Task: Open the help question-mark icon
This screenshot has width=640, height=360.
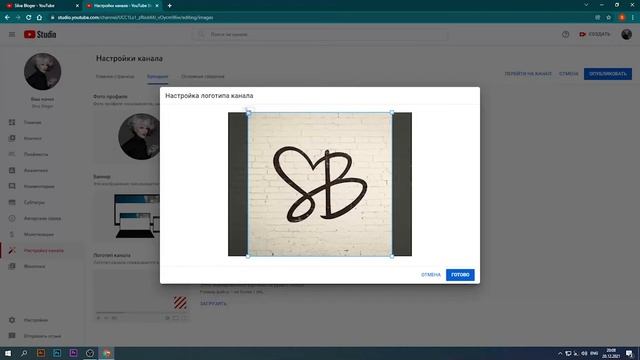Action: click(565, 35)
